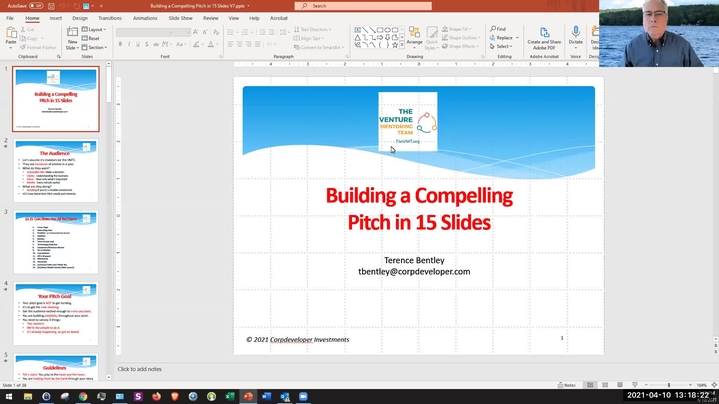Insert a slide with New Slide
The height and width of the screenshot is (404, 719).
point(72,38)
